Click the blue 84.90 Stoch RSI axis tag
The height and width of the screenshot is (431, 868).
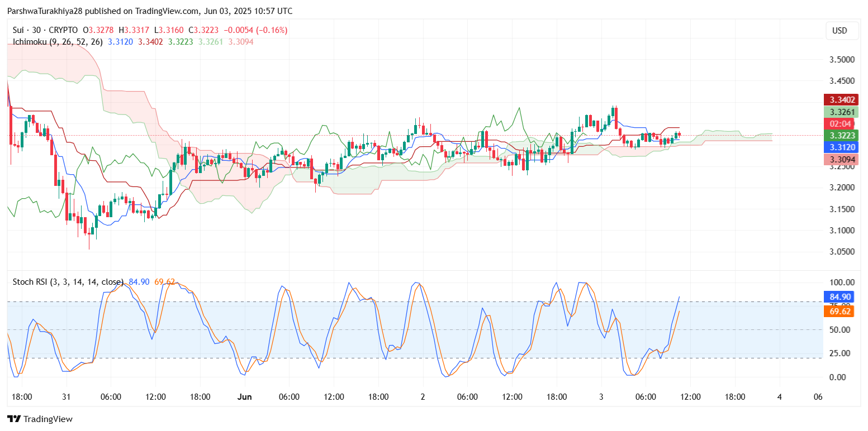[x=839, y=297]
